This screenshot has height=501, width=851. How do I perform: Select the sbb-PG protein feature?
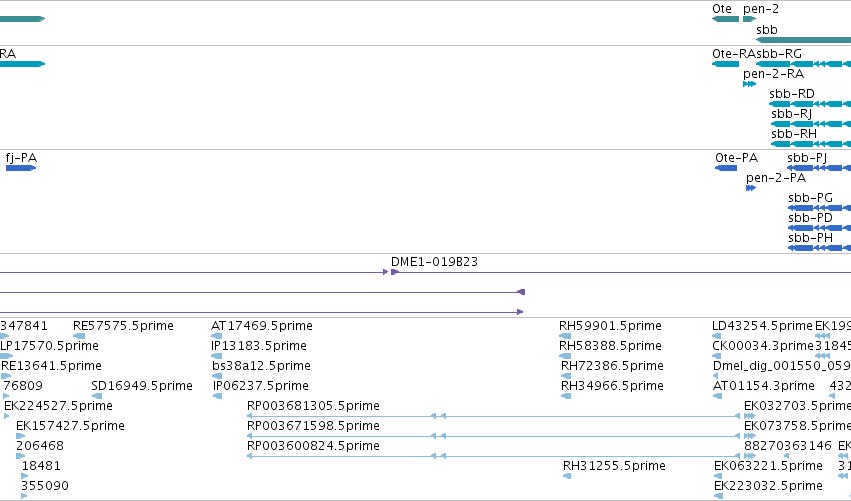click(820, 208)
